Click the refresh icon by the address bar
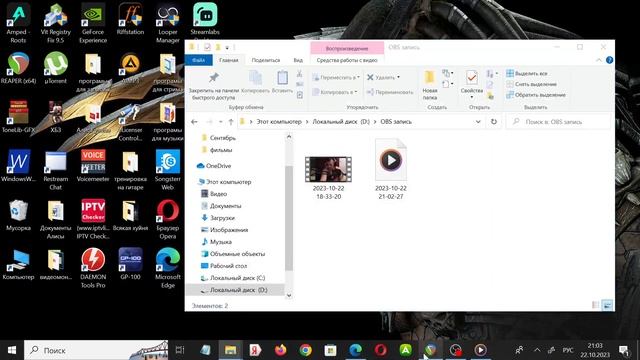This screenshot has width=640, height=360. (x=493, y=122)
